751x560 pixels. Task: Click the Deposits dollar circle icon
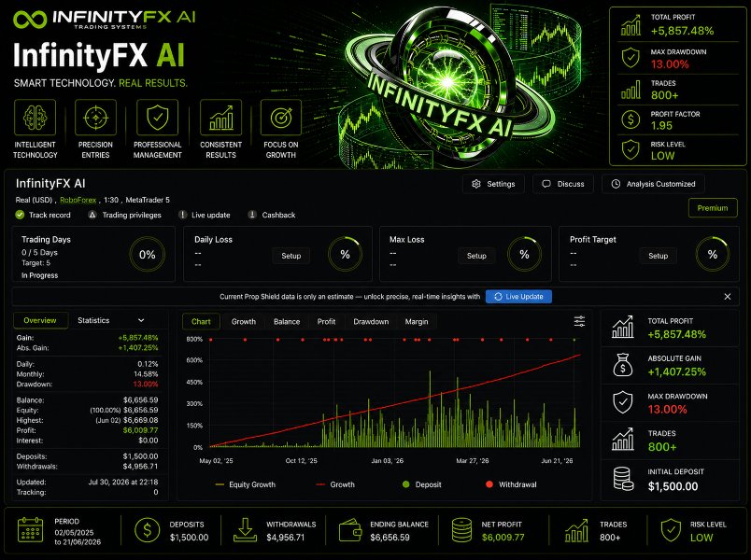[147, 530]
